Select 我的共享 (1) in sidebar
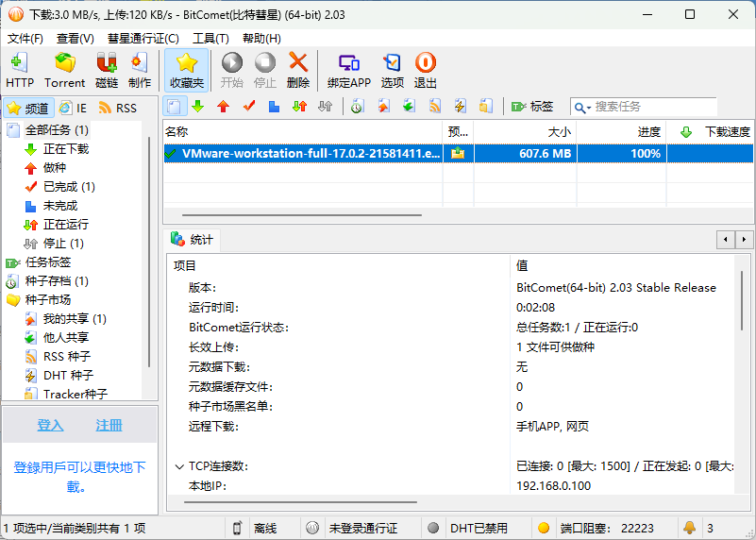Viewport: 756px width, 540px height. click(75, 319)
